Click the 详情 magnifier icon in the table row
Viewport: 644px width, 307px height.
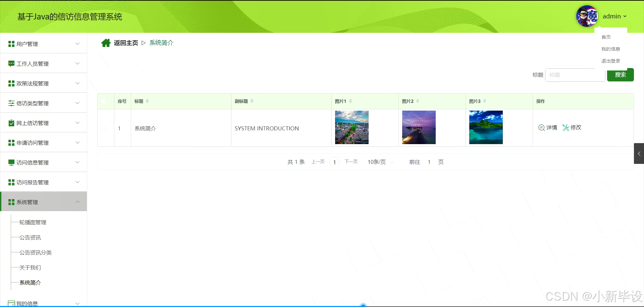541,127
